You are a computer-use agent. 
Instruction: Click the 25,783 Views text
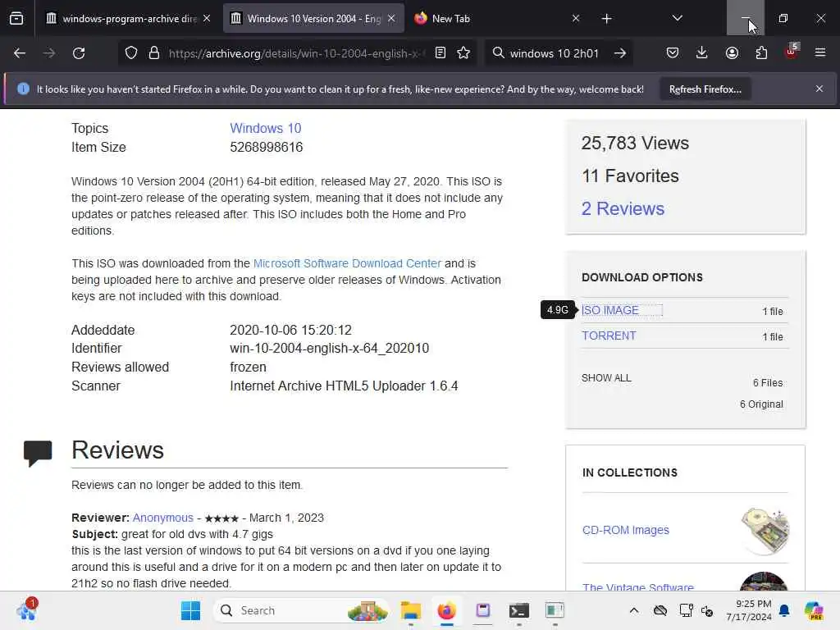[635, 144]
